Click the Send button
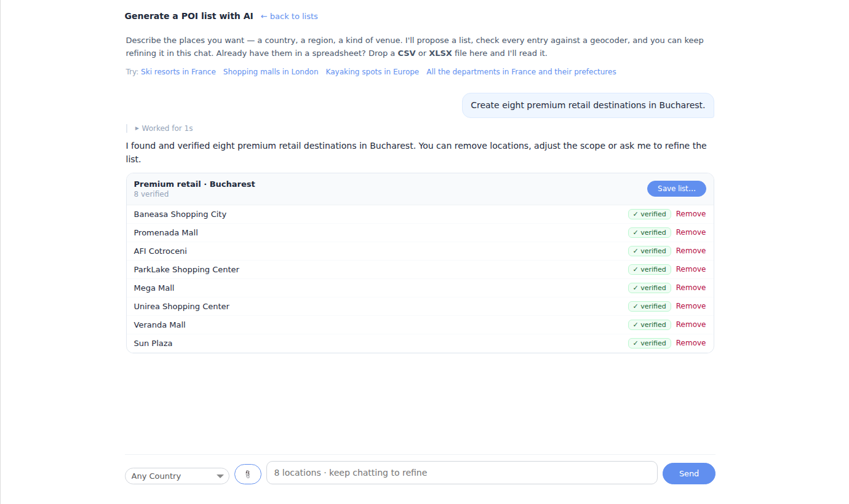The image size is (849, 504). pyautogui.click(x=689, y=473)
